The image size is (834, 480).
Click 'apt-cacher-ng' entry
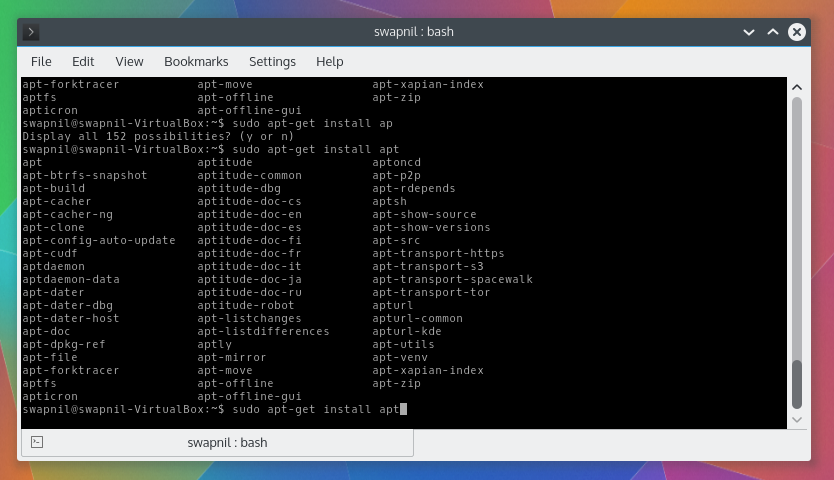point(68,214)
